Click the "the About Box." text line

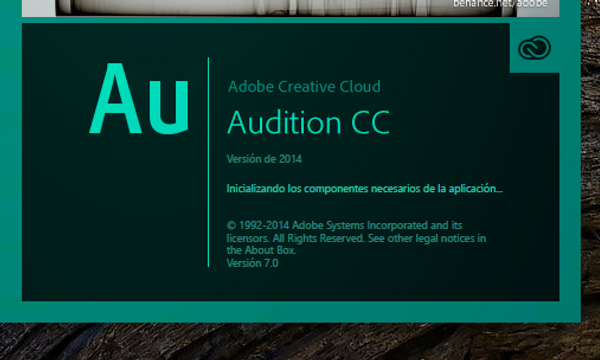261,251
